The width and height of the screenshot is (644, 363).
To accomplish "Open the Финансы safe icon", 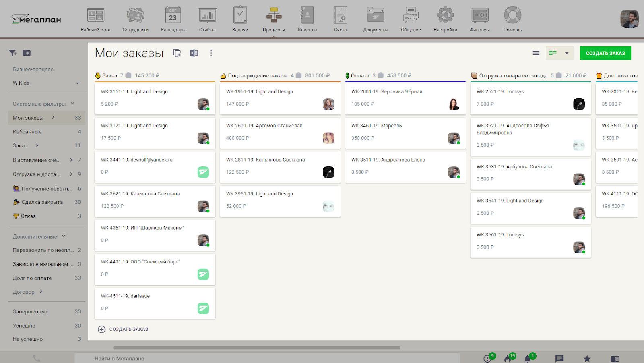I will [x=480, y=16].
